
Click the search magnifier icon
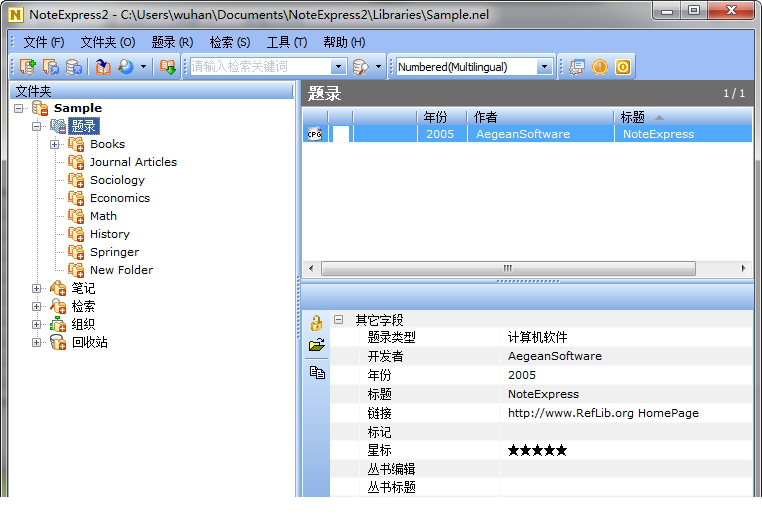(361, 67)
